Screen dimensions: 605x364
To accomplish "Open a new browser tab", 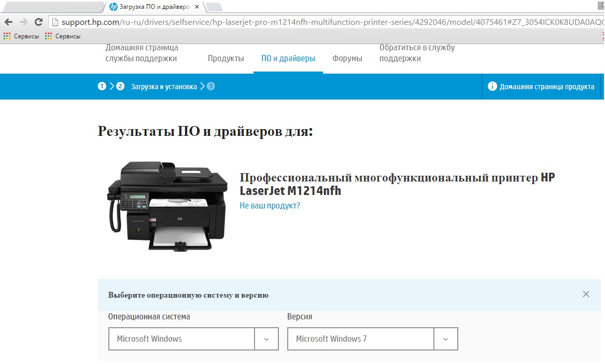I will click(x=214, y=7).
